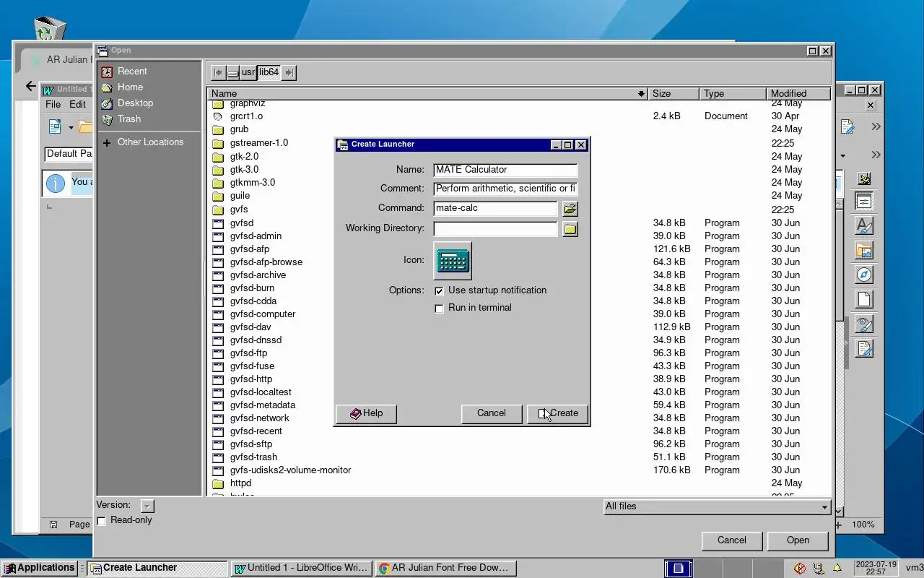924x578 pixels.
Task: Click the Recycle Bin icon on the desktop
Action: [50, 30]
